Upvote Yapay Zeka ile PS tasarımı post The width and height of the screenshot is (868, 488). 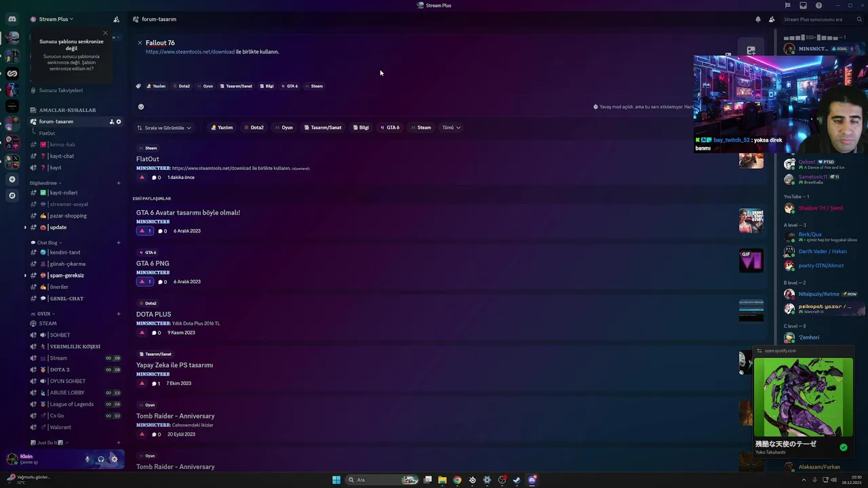click(x=142, y=383)
